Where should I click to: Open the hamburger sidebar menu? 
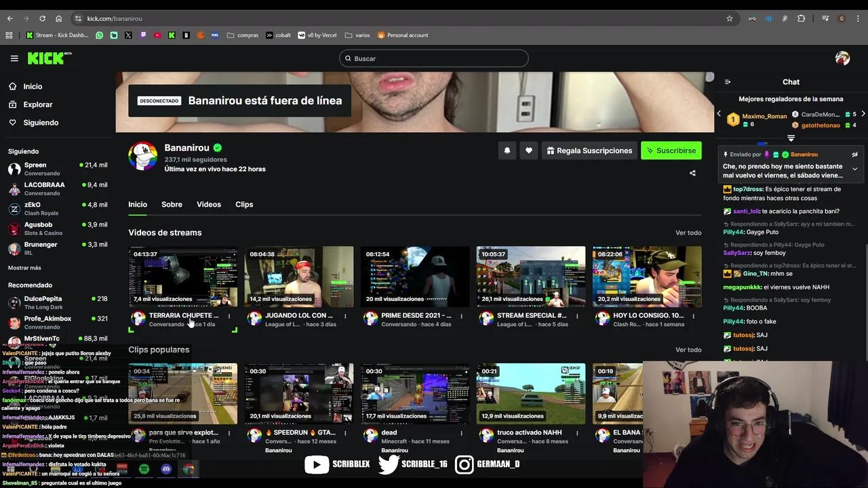click(x=14, y=58)
